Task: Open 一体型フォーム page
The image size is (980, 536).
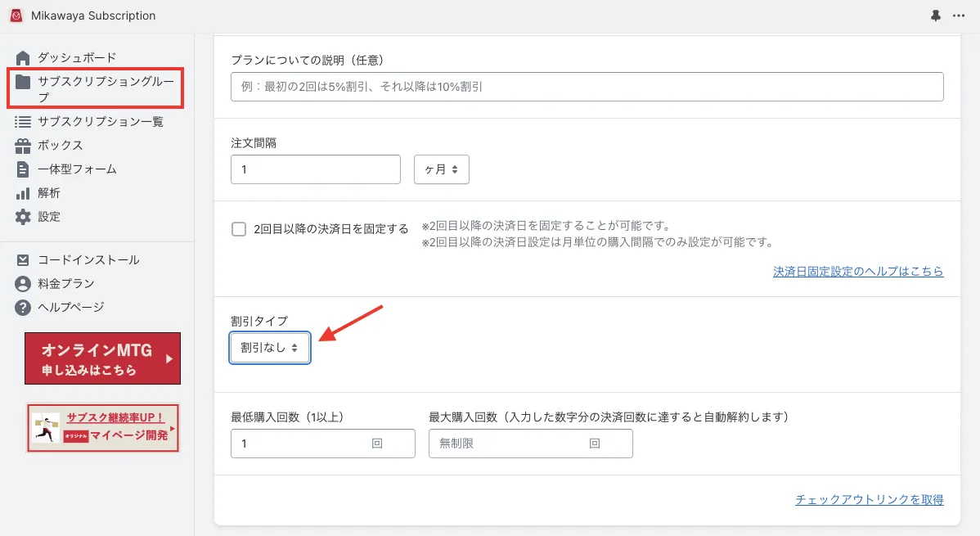Action: [x=77, y=169]
